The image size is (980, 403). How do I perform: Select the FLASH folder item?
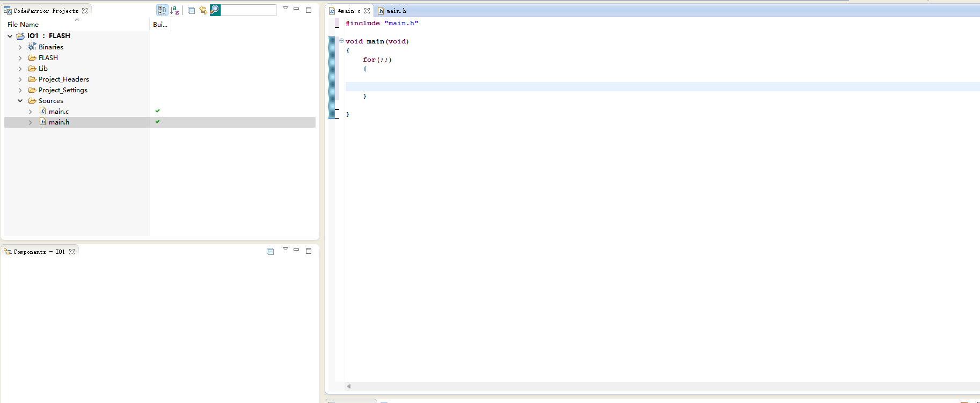click(48, 58)
